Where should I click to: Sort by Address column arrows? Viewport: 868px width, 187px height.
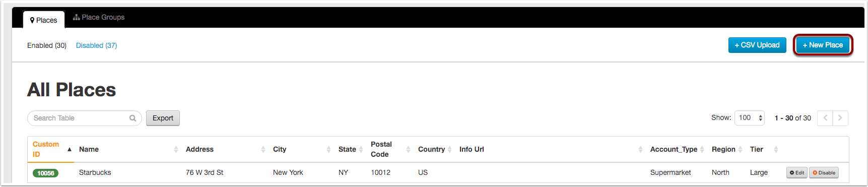pos(263,149)
